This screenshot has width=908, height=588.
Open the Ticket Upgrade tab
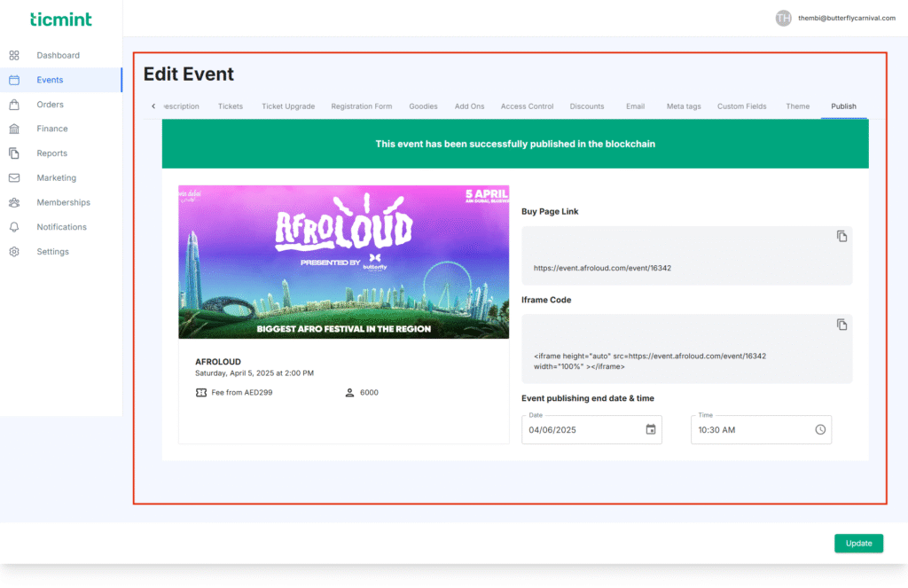288,106
